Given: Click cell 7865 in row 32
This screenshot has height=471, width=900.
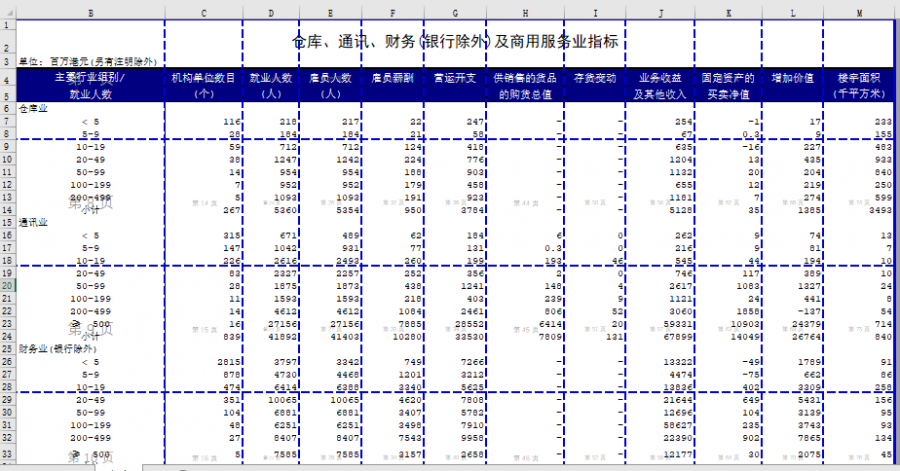Looking at the screenshot, I should point(809,438).
